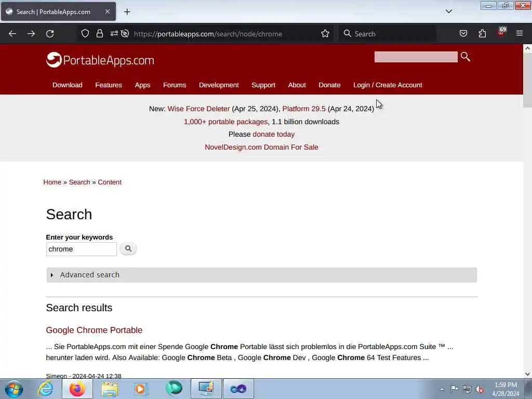532x399 pixels.
Task: Open the Apps menu item
Action: click(142, 85)
